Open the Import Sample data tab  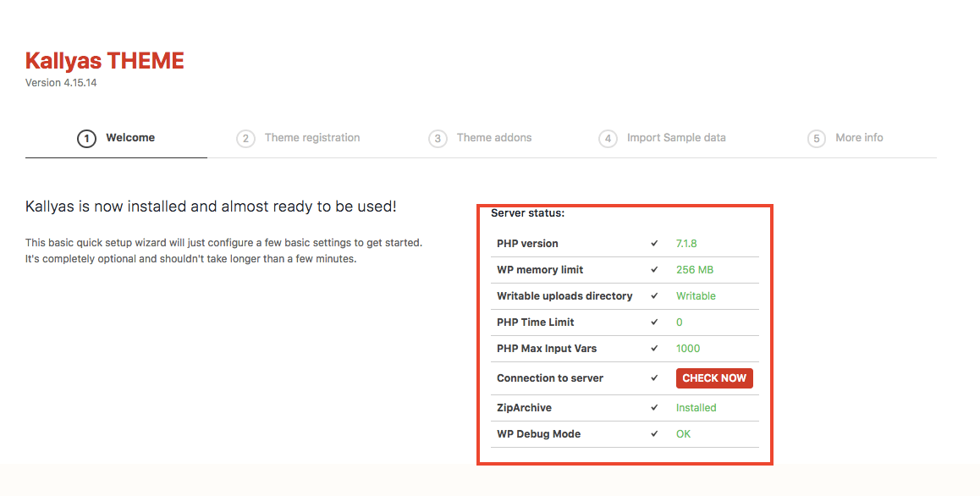(x=675, y=138)
